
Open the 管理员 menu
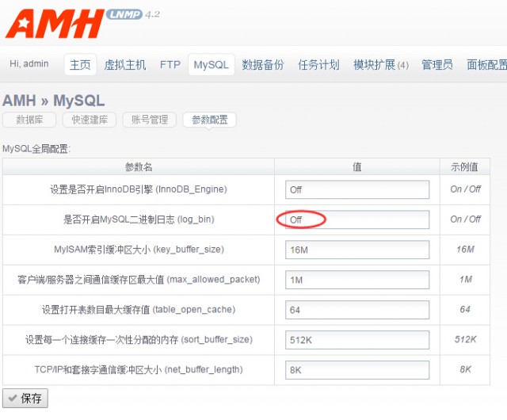click(437, 65)
